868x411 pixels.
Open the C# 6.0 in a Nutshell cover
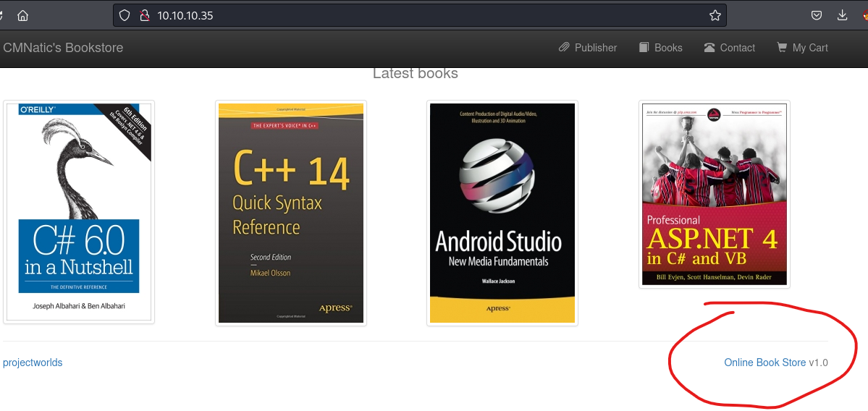[79, 212]
